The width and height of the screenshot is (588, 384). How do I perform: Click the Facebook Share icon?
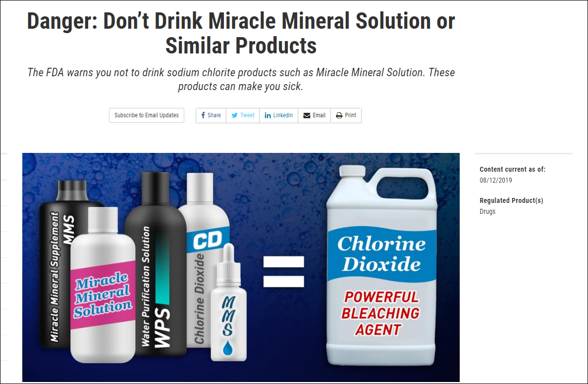pyautogui.click(x=203, y=115)
